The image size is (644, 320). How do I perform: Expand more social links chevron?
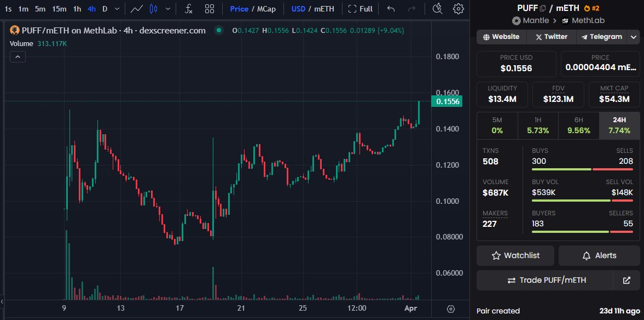(633, 37)
